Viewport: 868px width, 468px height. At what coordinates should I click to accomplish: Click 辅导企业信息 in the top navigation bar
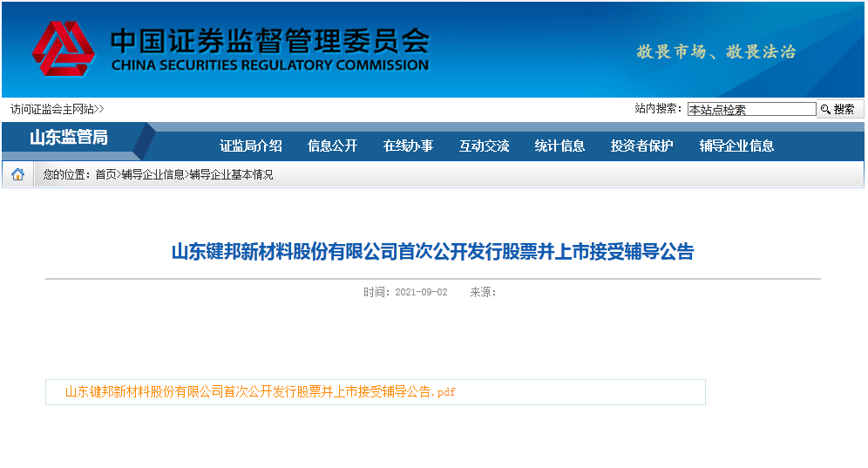[x=736, y=146]
